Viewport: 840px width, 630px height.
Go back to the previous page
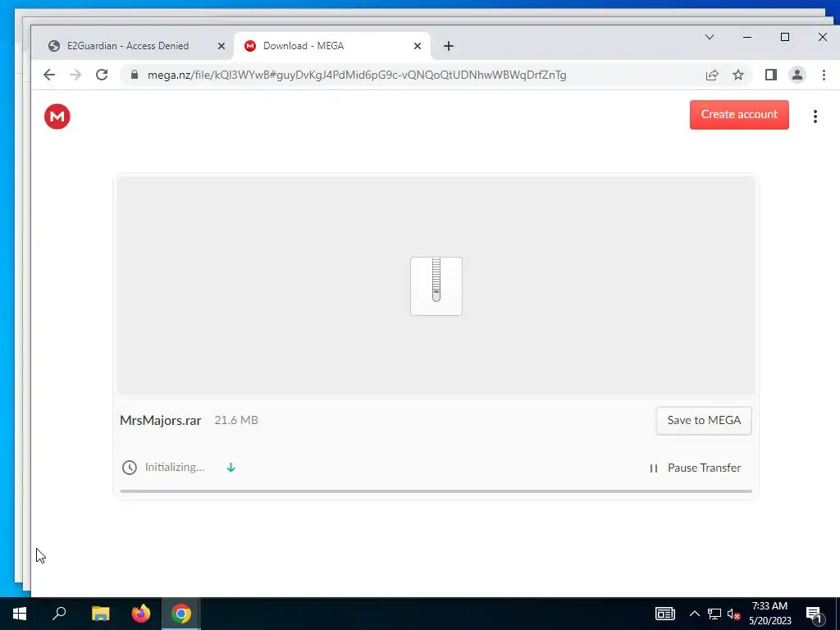[49, 75]
